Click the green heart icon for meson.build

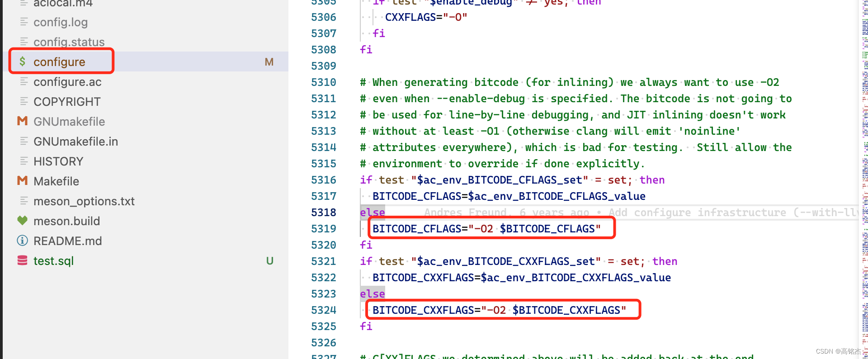tap(23, 221)
